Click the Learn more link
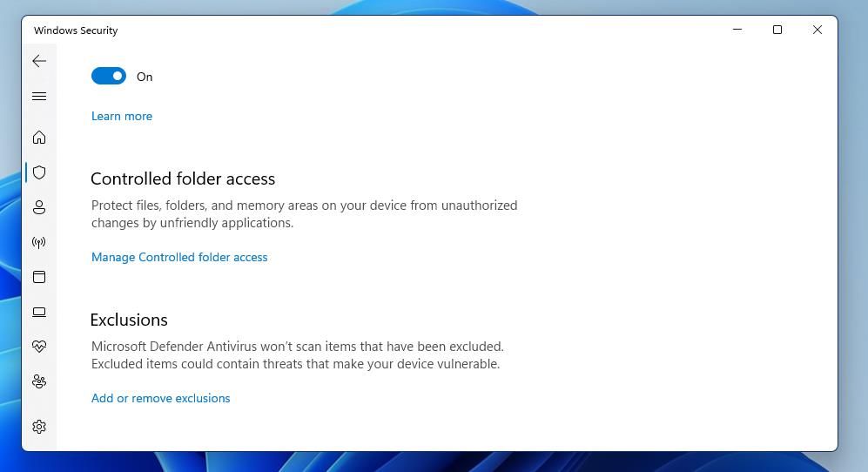This screenshot has height=472, width=868. pos(122,117)
